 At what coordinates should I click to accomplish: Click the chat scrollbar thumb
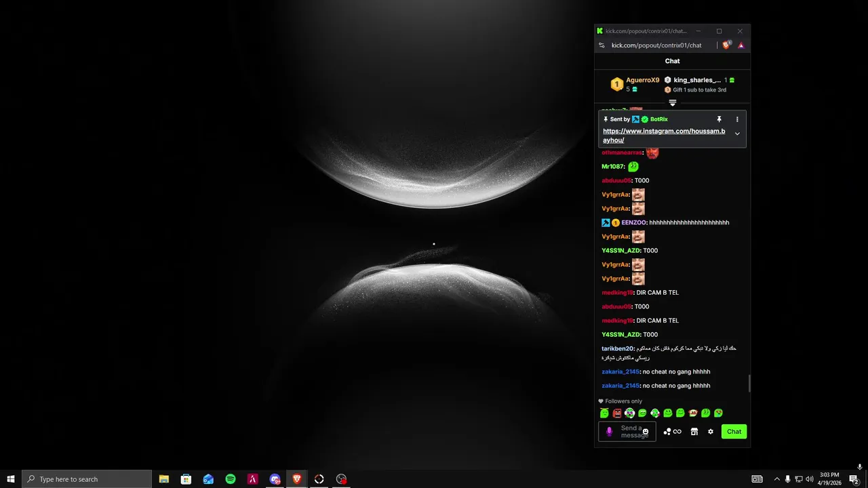[x=749, y=383]
